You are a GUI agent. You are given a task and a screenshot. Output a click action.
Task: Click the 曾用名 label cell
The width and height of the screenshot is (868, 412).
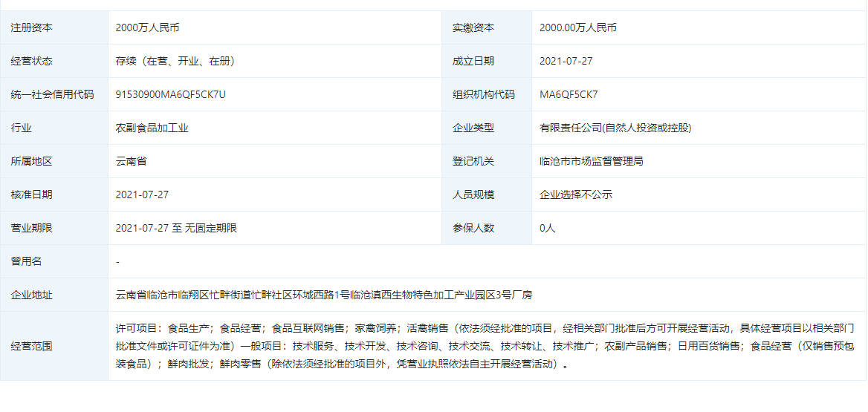coord(54,261)
